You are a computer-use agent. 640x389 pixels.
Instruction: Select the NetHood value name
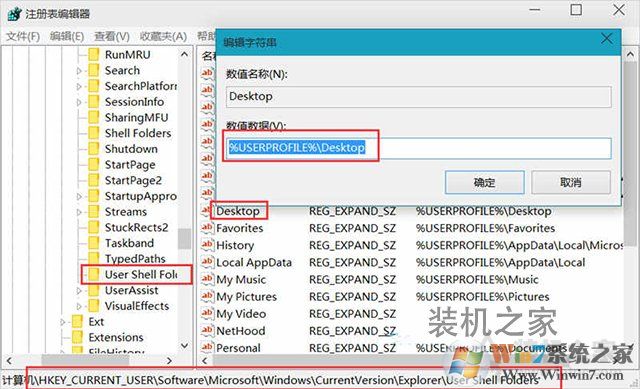coord(241,331)
